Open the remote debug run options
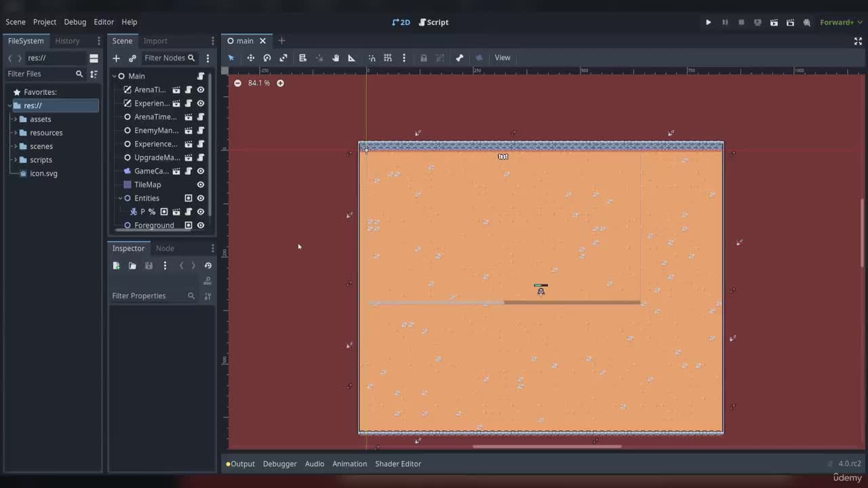 coord(757,22)
